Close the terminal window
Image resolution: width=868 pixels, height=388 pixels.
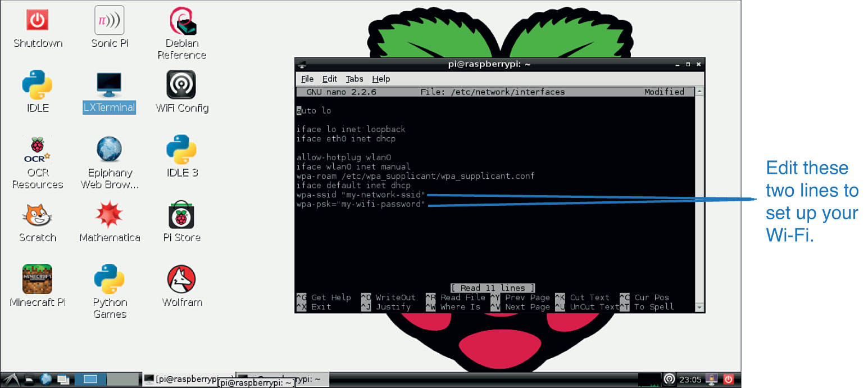698,64
